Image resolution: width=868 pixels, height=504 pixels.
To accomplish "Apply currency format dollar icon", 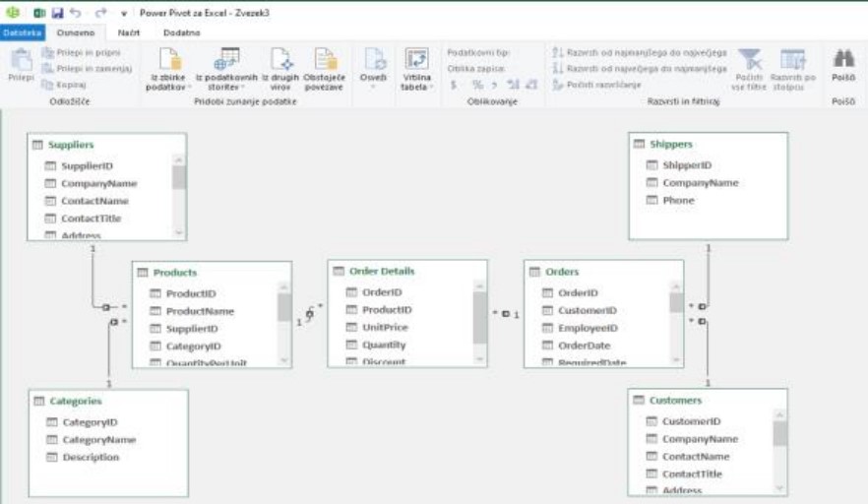I will 454,85.
